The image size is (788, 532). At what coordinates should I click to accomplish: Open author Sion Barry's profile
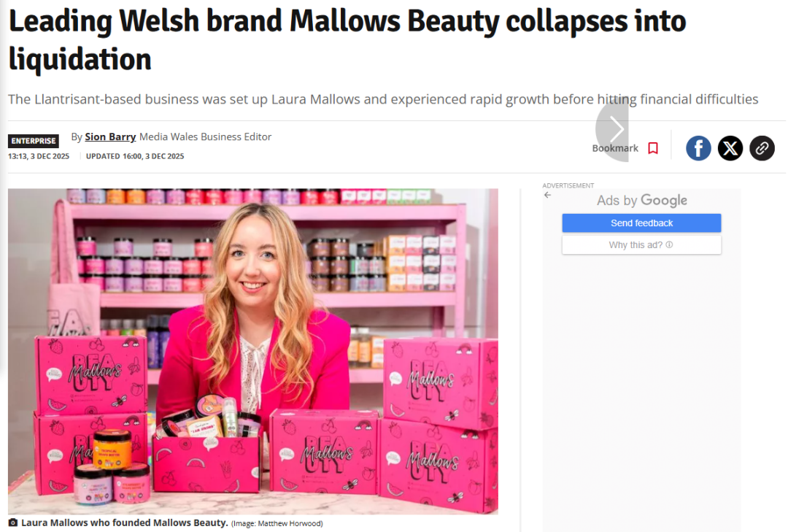point(110,136)
